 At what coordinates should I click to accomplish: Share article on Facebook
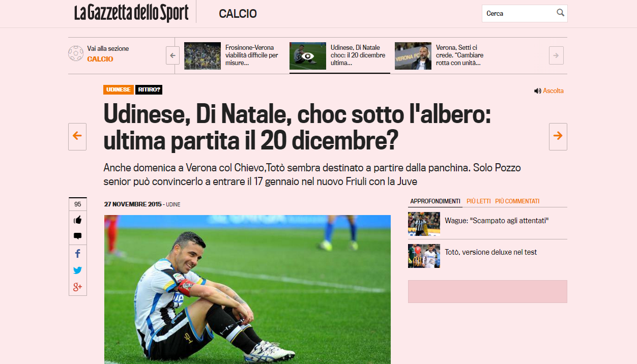tap(77, 253)
